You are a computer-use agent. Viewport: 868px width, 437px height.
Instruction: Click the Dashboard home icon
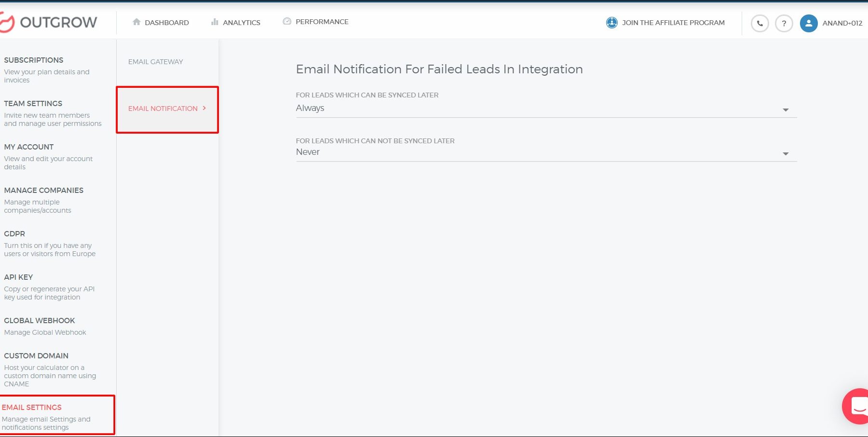[x=136, y=22]
